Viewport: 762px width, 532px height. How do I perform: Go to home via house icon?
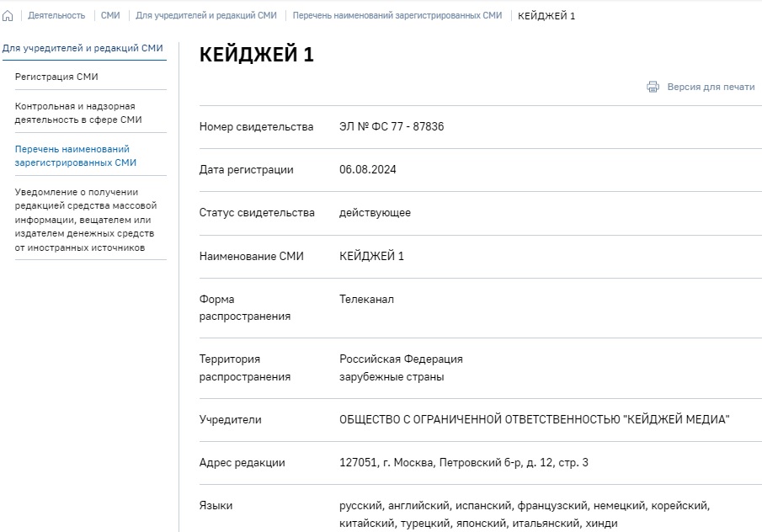[8, 16]
